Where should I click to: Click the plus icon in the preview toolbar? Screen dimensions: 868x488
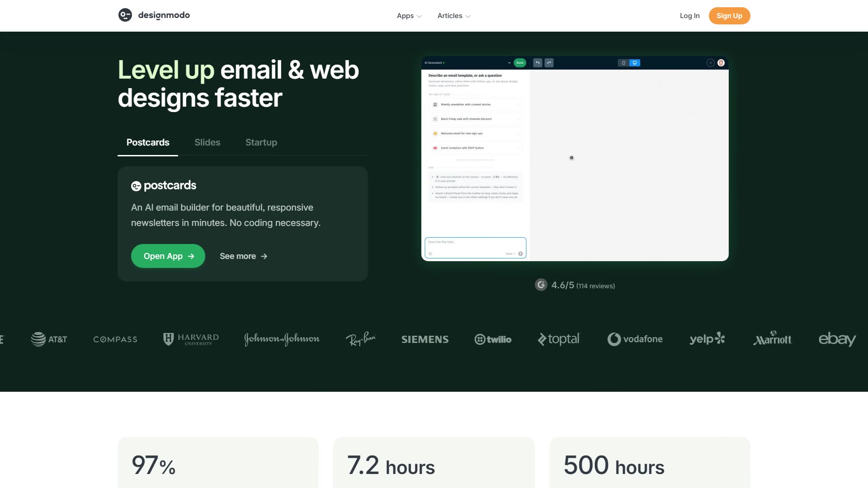tap(711, 63)
